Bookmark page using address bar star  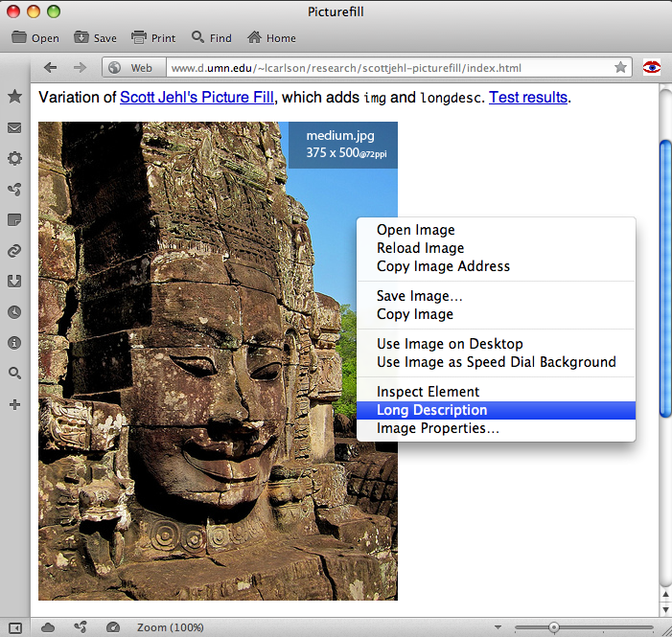pos(620,68)
